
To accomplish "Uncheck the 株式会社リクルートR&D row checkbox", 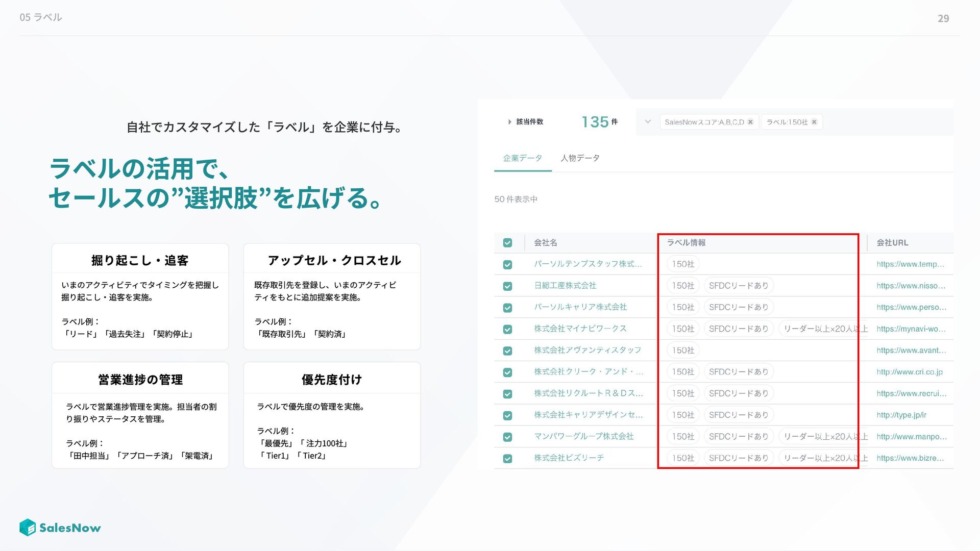I will pyautogui.click(x=507, y=394).
